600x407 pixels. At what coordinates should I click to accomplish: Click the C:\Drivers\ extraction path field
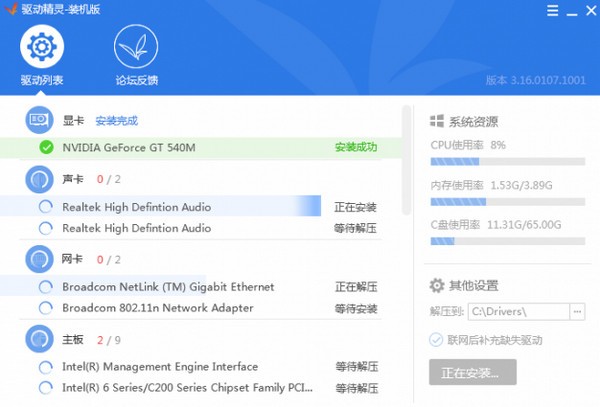(518, 311)
